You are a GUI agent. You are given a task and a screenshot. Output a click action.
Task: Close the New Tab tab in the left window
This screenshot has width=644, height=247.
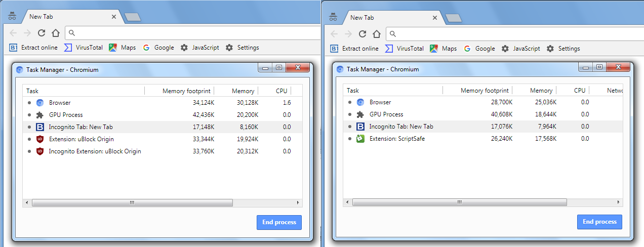point(114,17)
